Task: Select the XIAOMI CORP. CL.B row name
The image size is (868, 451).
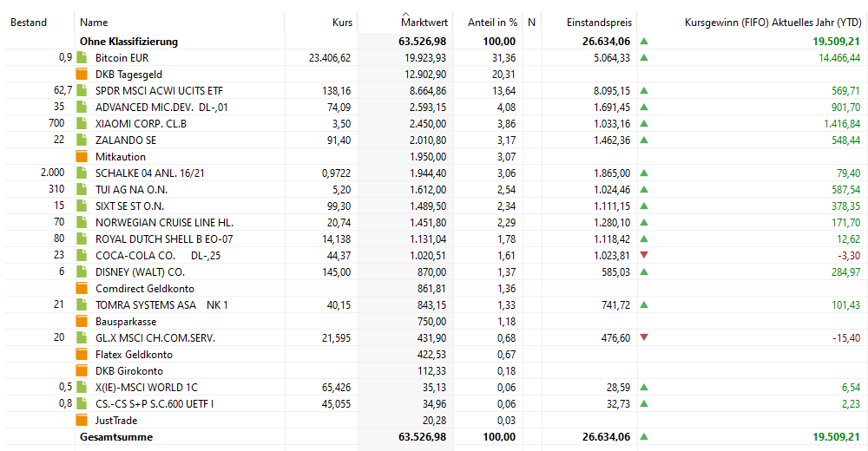Action: pyautogui.click(x=141, y=124)
